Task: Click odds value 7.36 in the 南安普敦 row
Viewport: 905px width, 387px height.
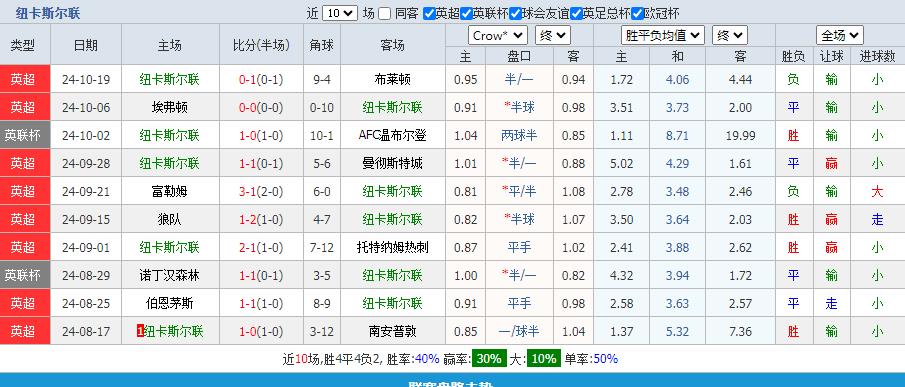Action: pos(740,332)
